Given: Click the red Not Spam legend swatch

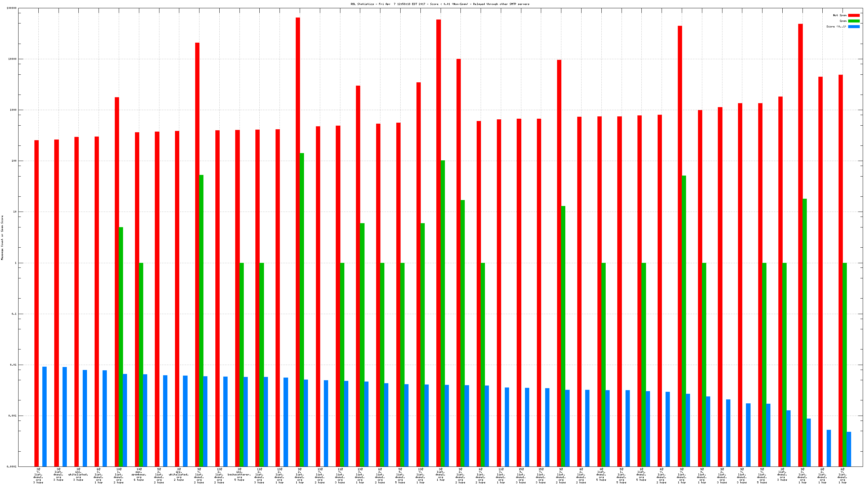Looking at the screenshot, I should point(853,15).
